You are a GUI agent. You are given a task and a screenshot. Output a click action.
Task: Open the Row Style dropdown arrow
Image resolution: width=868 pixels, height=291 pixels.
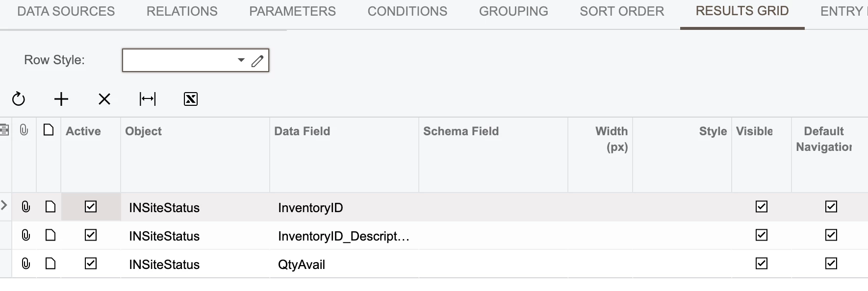[241, 60]
